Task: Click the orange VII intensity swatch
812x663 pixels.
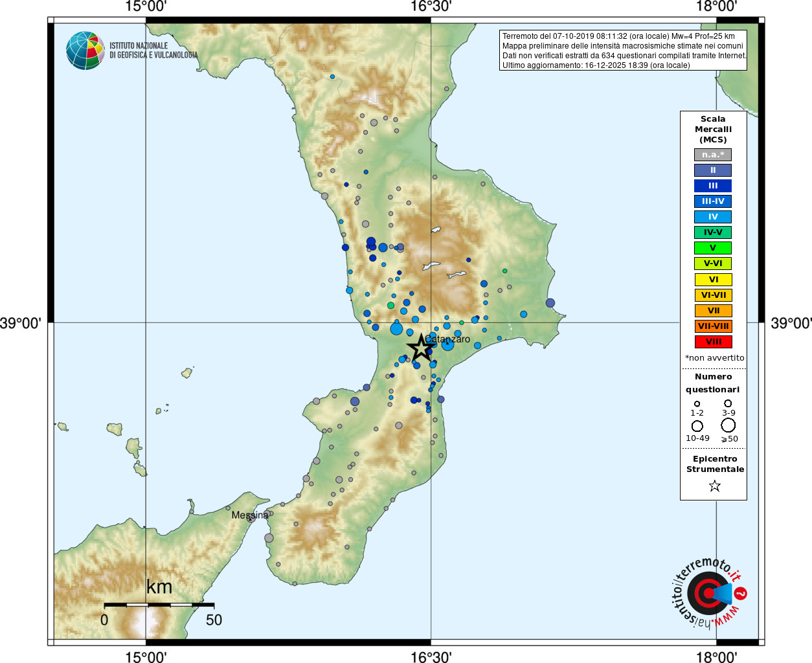Action: coord(713,311)
